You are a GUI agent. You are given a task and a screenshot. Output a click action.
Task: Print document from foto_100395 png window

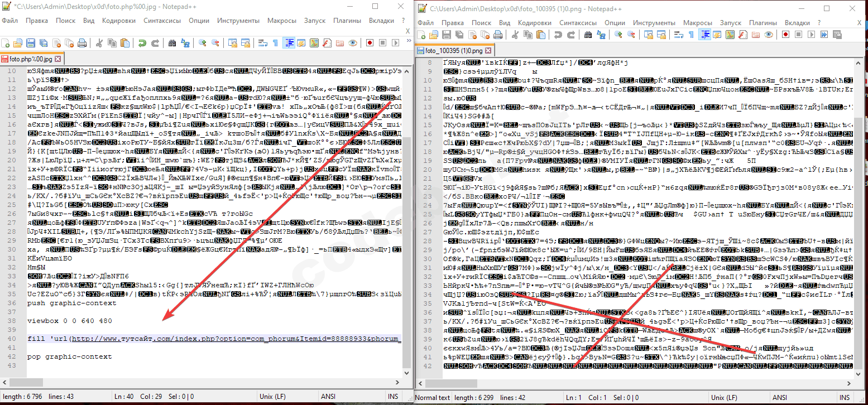tap(497, 35)
